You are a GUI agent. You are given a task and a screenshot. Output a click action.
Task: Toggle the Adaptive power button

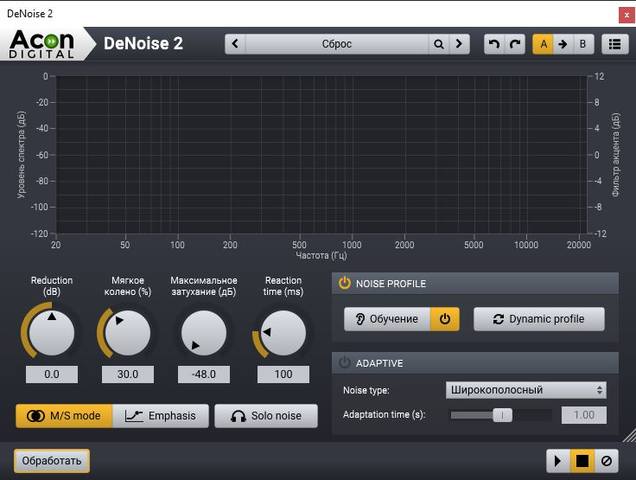[x=344, y=362]
